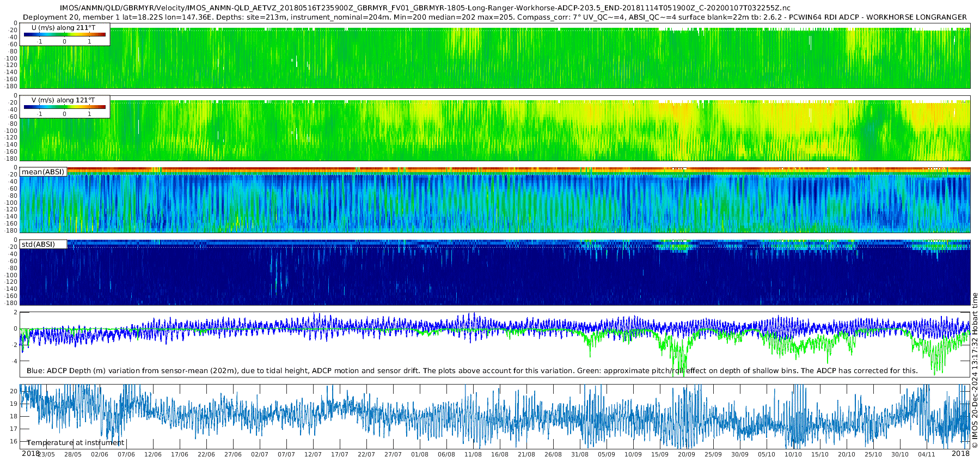Click the -180 depth tick of the std(ABSI) panel

(x=11, y=303)
